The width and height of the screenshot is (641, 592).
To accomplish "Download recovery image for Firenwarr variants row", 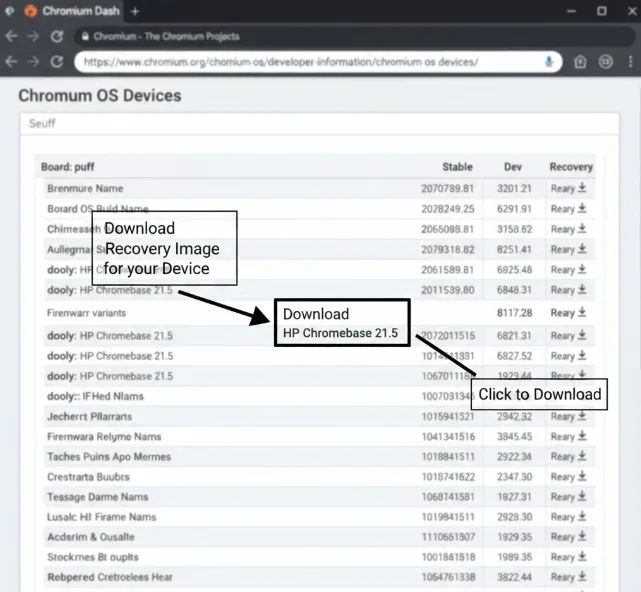I will coord(582,313).
